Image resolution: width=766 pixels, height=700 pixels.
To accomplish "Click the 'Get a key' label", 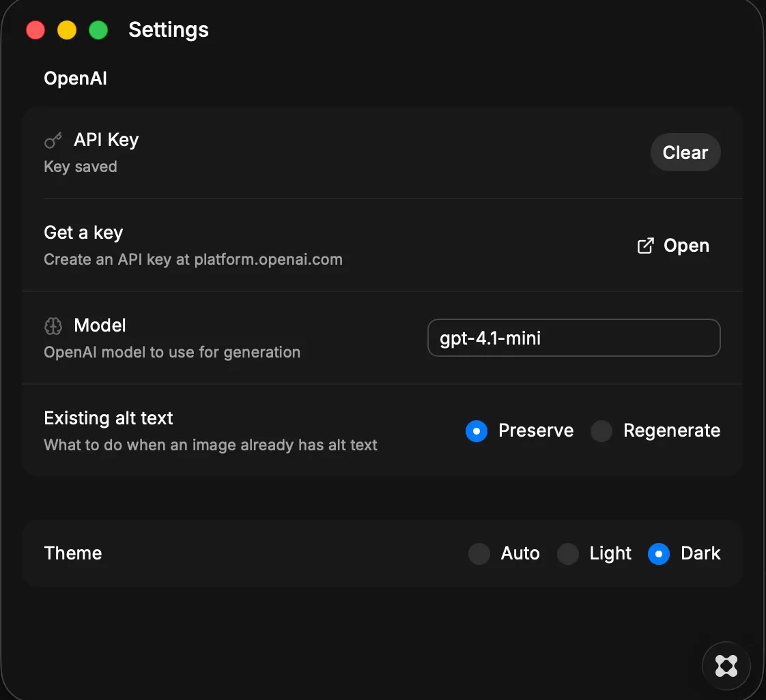I will coord(83,233).
